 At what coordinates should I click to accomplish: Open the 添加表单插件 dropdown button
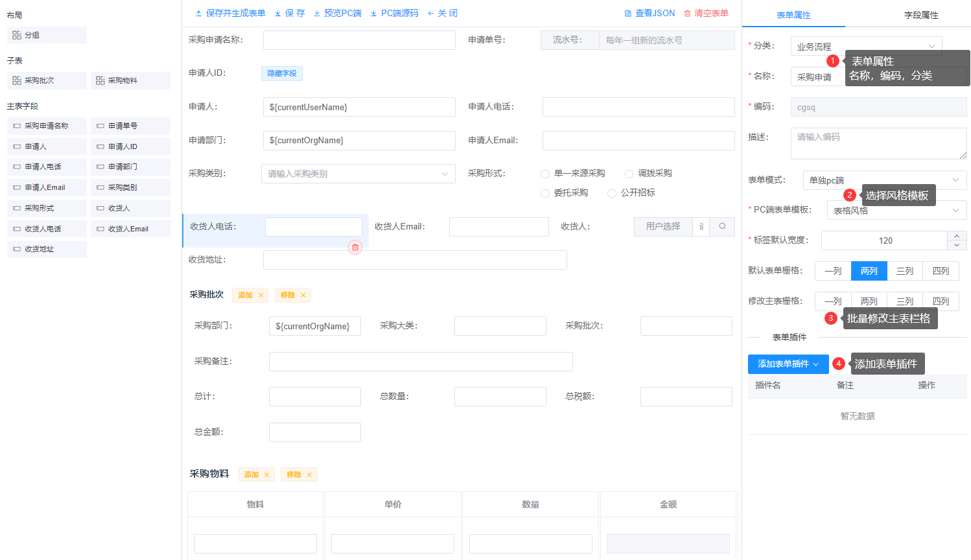click(x=788, y=364)
